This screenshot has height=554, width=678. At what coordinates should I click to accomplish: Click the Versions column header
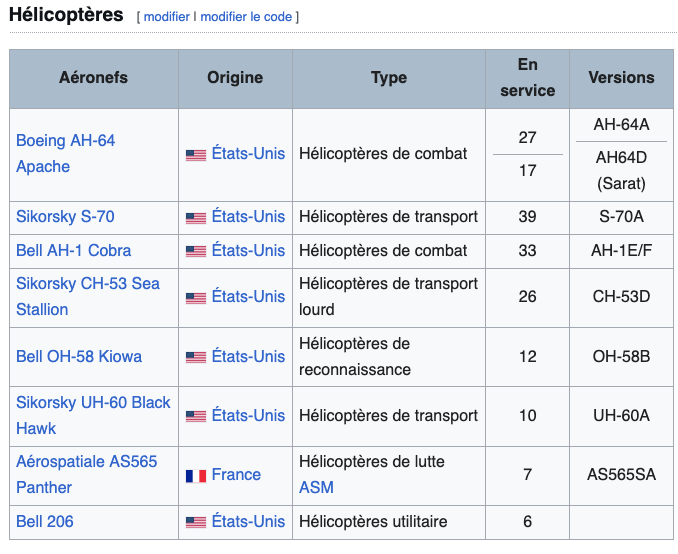pyautogui.click(x=621, y=78)
